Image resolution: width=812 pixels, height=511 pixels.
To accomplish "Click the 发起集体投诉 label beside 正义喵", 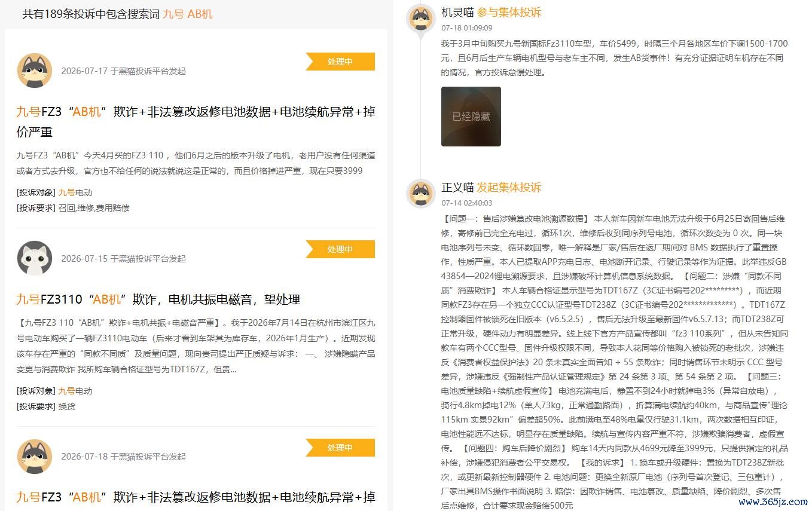I will 509,187.
